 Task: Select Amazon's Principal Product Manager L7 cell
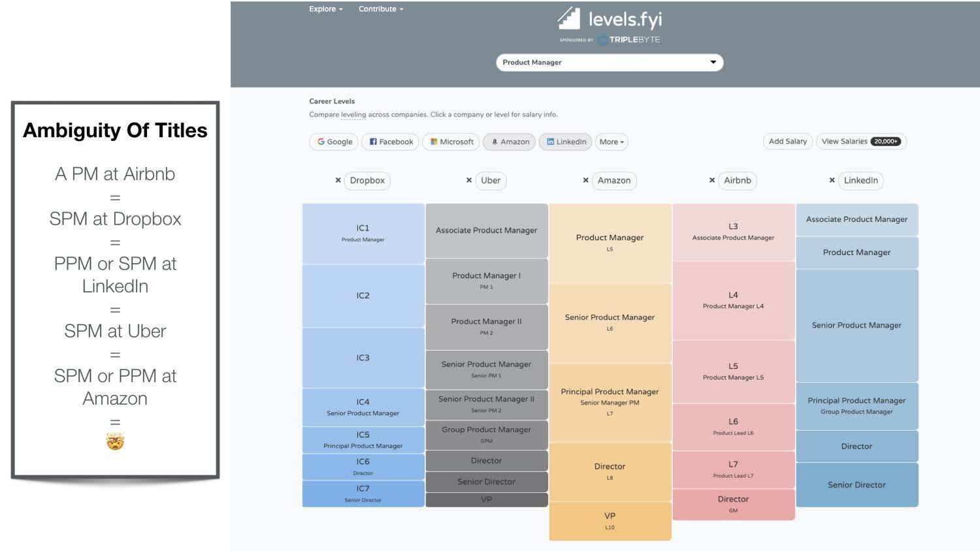[x=610, y=401]
